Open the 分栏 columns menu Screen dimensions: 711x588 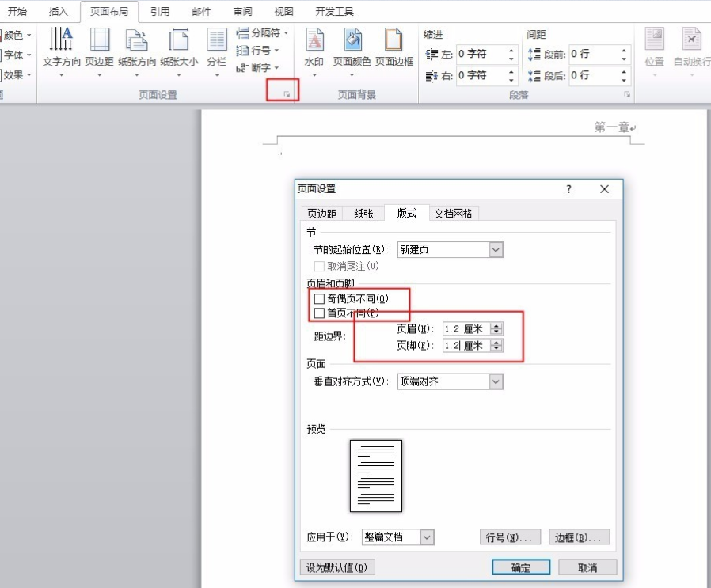(217, 51)
